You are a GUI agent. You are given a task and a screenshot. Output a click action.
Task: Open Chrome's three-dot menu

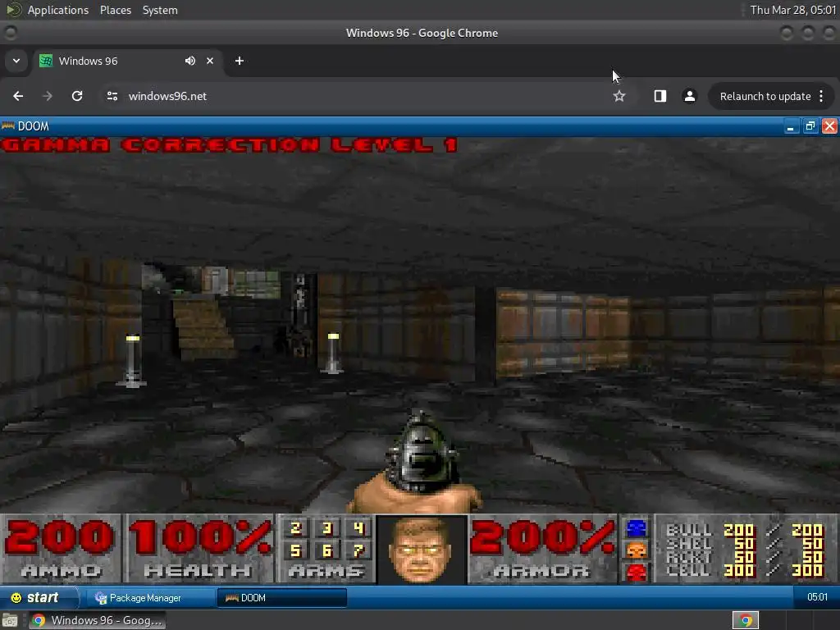click(x=821, y=96)
